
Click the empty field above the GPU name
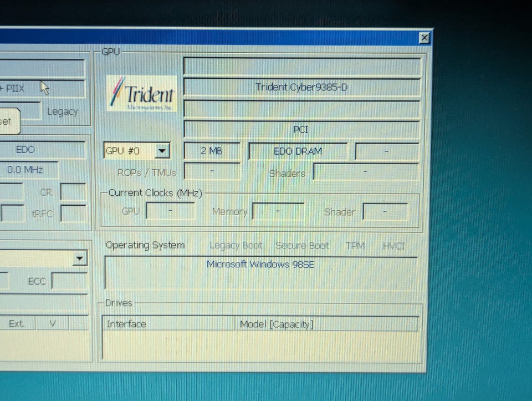coord(302,66)
